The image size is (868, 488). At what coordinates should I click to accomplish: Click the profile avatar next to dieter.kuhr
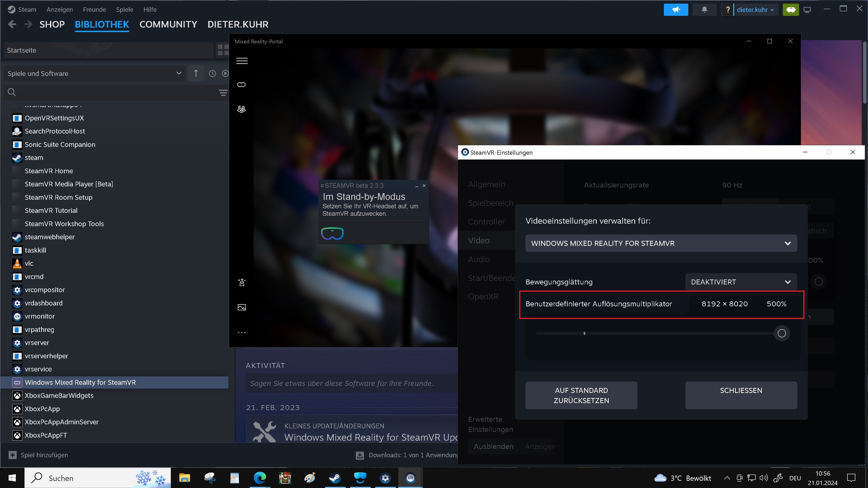point(728,9)
